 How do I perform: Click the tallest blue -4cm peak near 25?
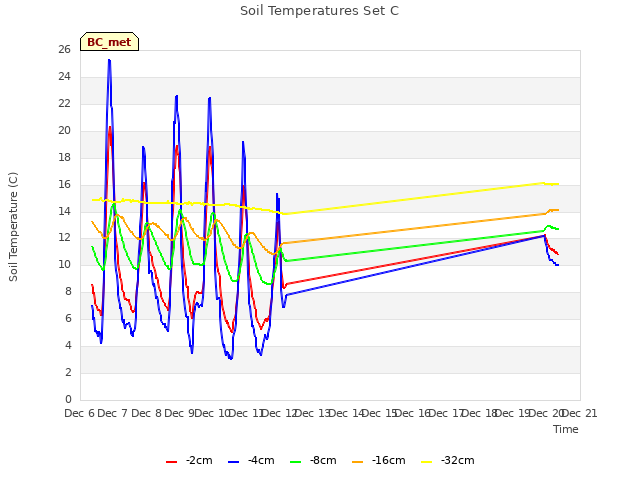(x=109, y=60)
